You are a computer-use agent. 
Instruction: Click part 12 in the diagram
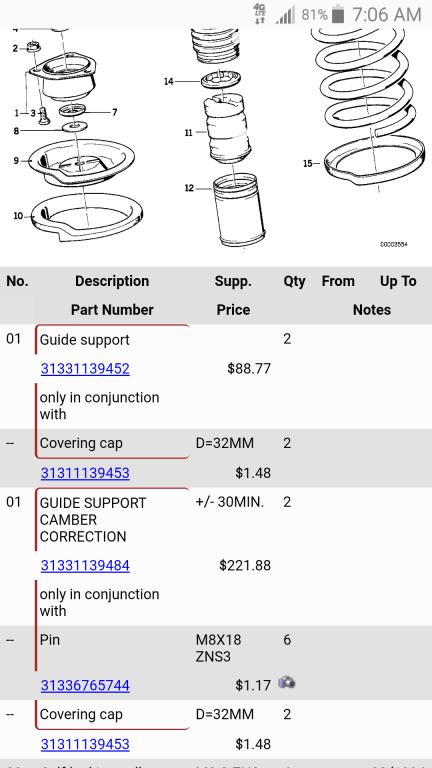pyautogui.click(x=239, y=210)
